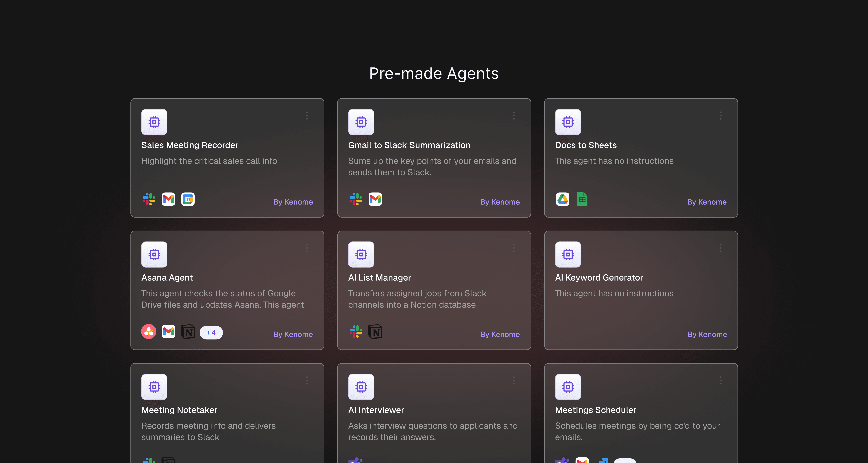Click Notion icon on Asana Agent card
This screenshot has height=463, width=868.
coord(188,332)
